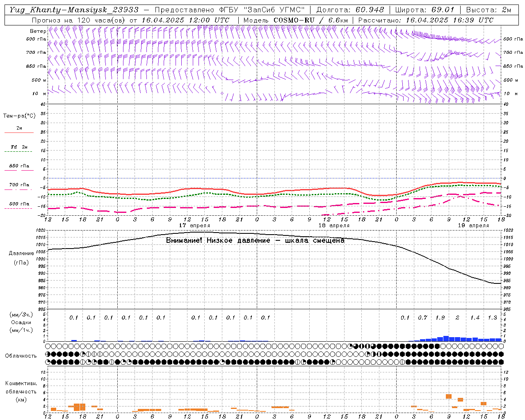Click the '0.7' precipitation value
The height and width of the screenshot is (420, 525).
click(422, 318)
